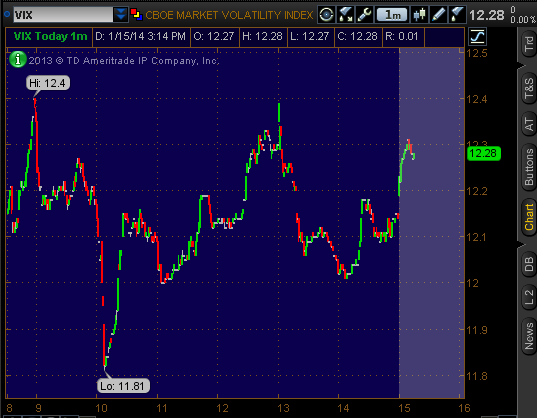Image resolution: width=537 pixels, height=418 pixels.
Task: Click the O: 12.27 open value
Action: click(214, 36)
